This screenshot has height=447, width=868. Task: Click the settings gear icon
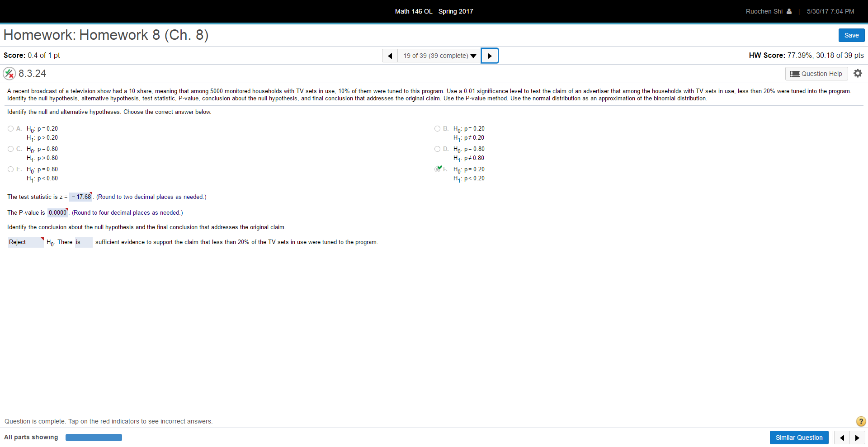tap(858, 73)
